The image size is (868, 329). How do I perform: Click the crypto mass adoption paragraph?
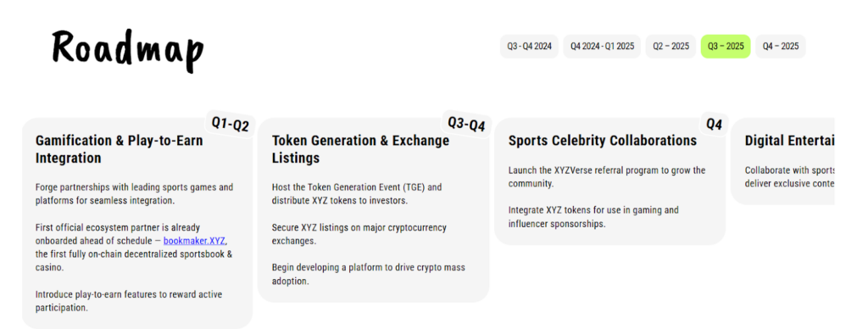click(368, 274)
